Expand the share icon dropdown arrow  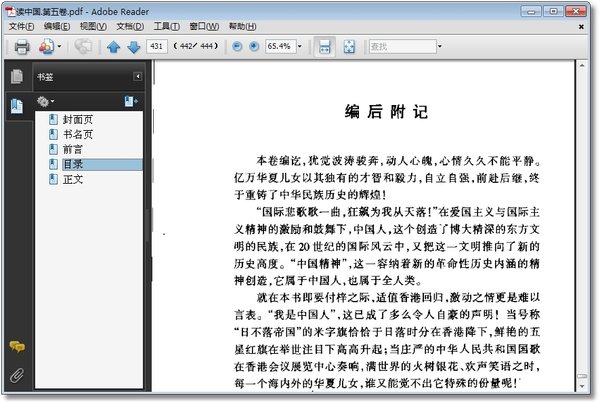point(59,47)
